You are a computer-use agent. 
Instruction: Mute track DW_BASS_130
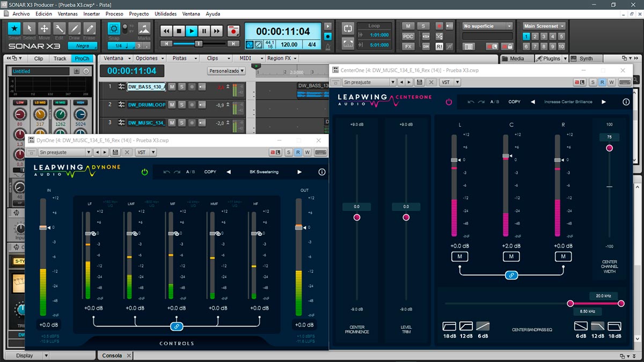tap(172, 87)
